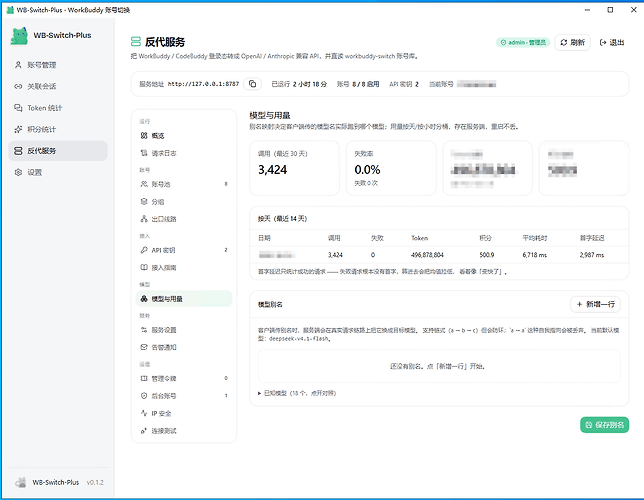Click the admin · 管理员 badge

point(523,42)
